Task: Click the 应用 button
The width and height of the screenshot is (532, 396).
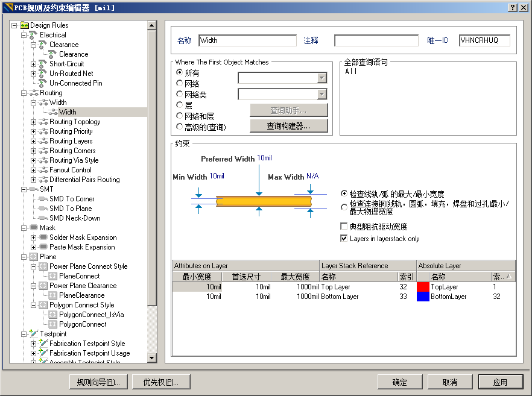Action: [501, 382]
